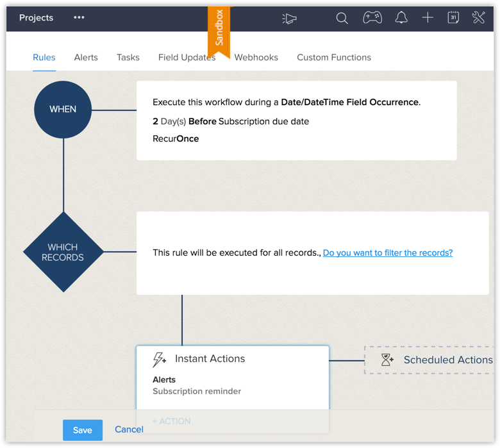Click the Save button
The height and width of the screenshot is (448, 500).
pyautogui.click(x=83, y=430)
